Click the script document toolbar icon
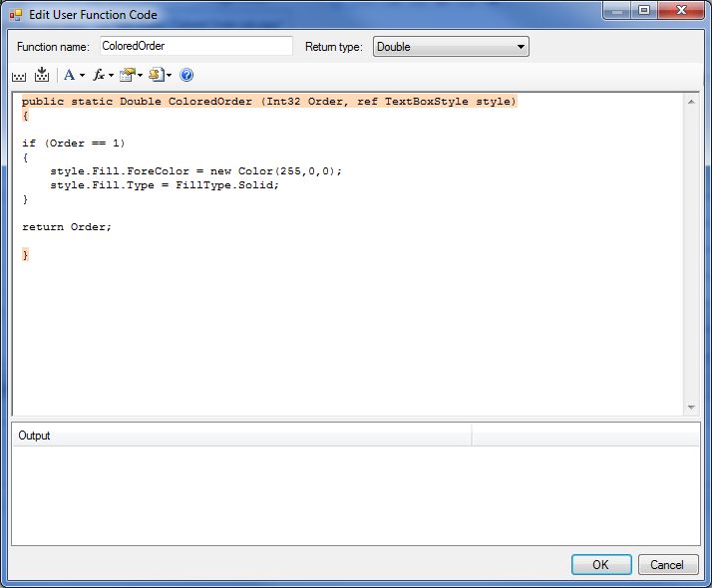712x588 pixels. click(158, 75)
